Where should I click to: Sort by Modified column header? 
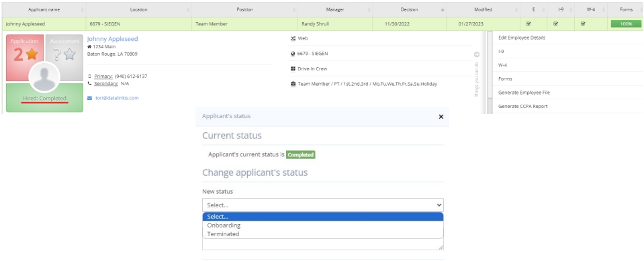pos(483,9)
